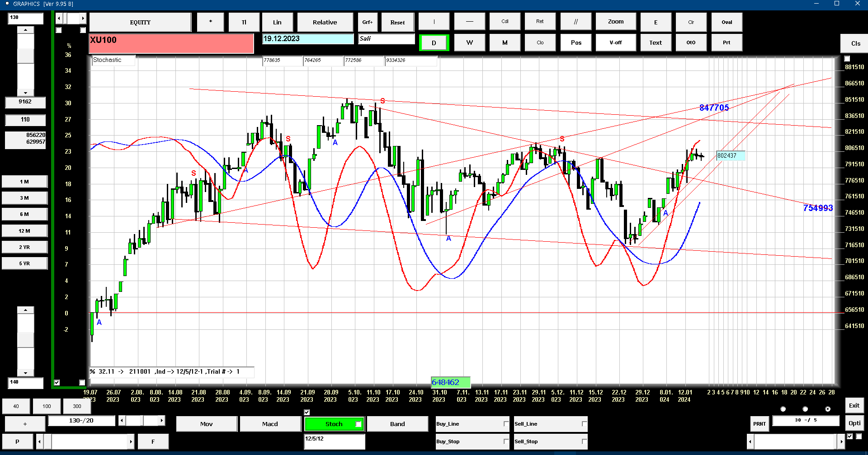Click the date field showing 19.12.2023
The width and height of the screenshot is (868, 455).
308,39
